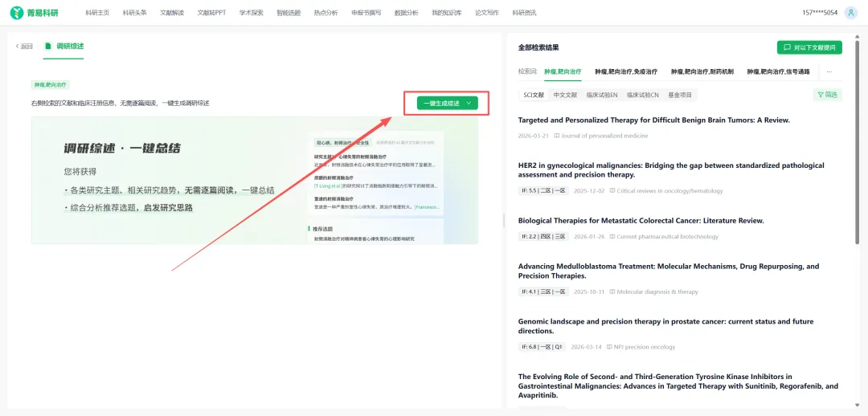
Task: Expand the 一键生成综述 dropdown arrow
Action: coord(469,103)
